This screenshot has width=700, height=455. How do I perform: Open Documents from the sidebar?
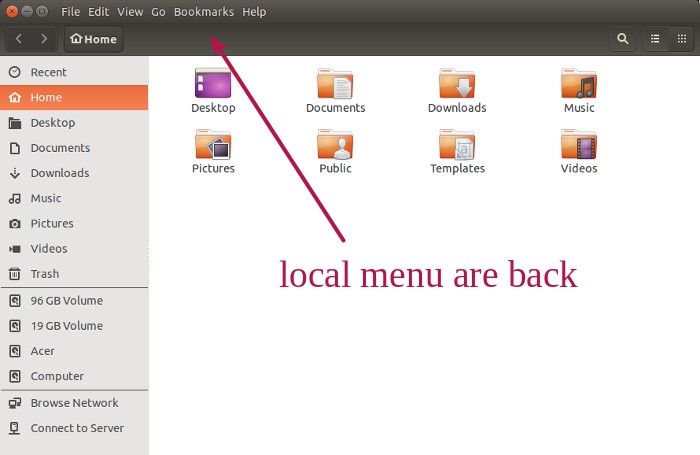[x=74, y=148]
